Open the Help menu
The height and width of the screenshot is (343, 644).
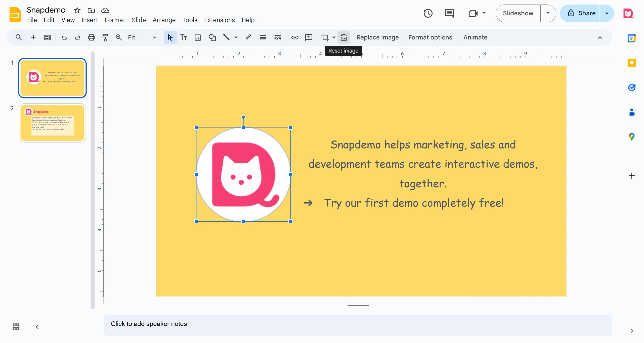pyautogui.click(x=248, y=20)
